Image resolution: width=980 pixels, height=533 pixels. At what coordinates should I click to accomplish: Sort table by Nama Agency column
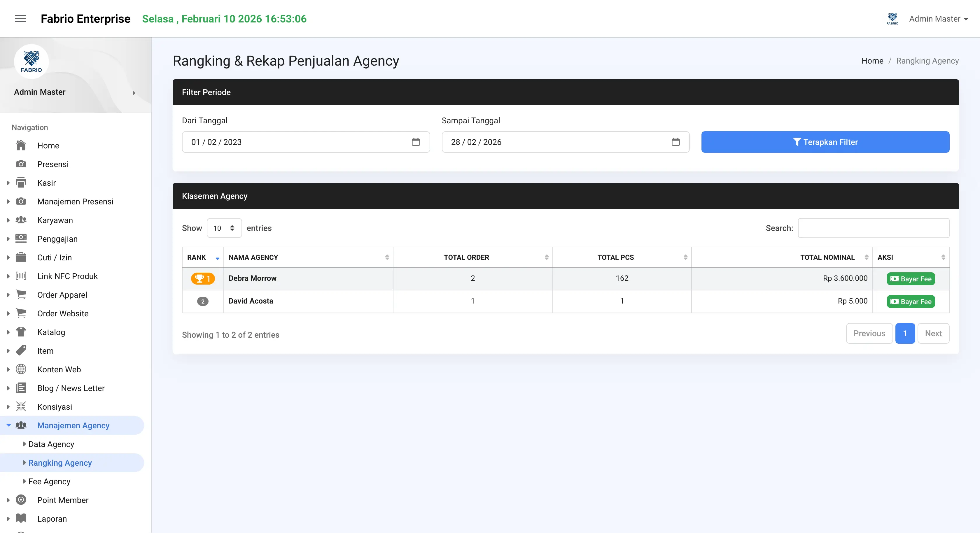308,257
